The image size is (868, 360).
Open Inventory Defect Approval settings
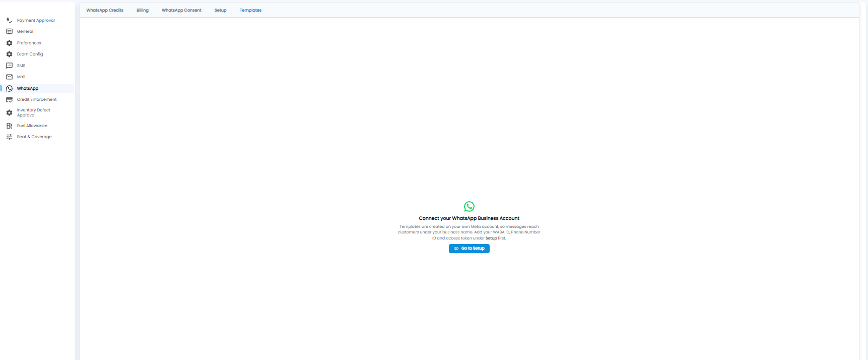tap(34, 112)
